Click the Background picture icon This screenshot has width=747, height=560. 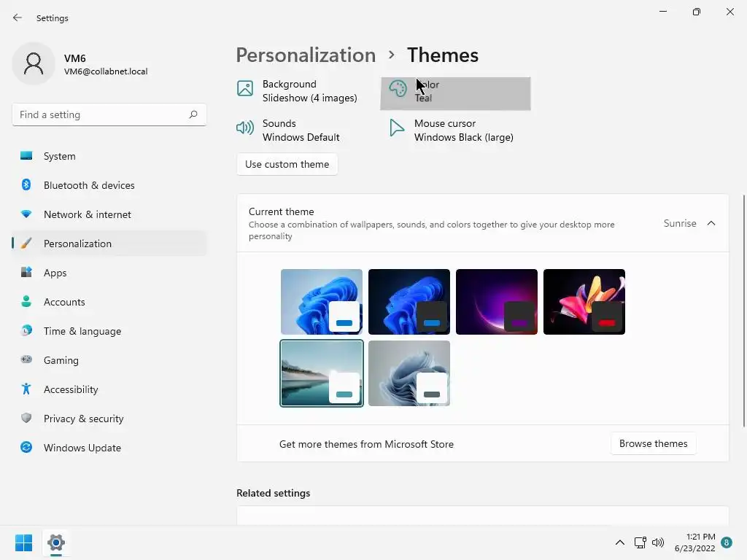click(x=245, y=88)
